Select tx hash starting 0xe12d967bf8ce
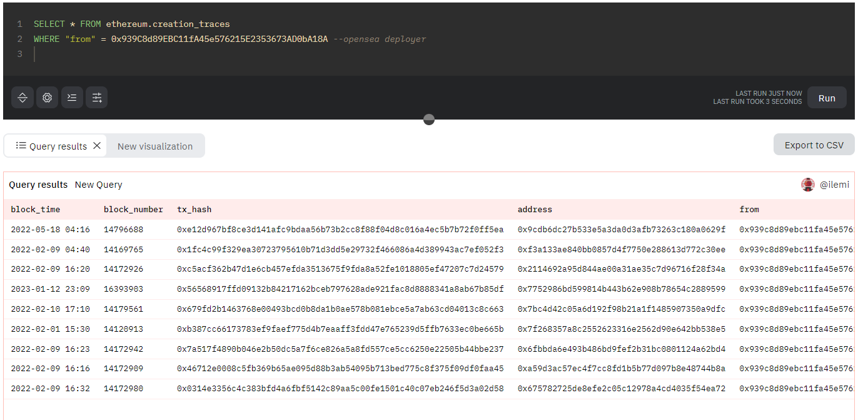This screenshot has height=420, width=868. point(340,230)
